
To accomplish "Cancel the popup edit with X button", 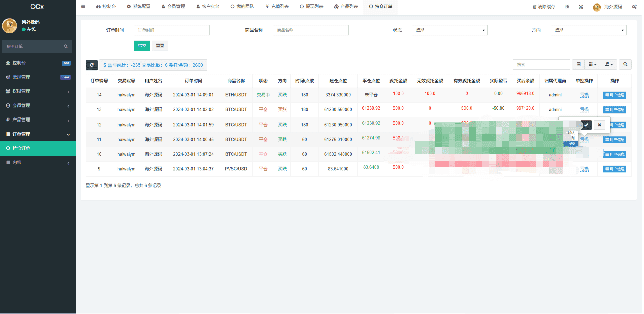I will tap(599, 125).
